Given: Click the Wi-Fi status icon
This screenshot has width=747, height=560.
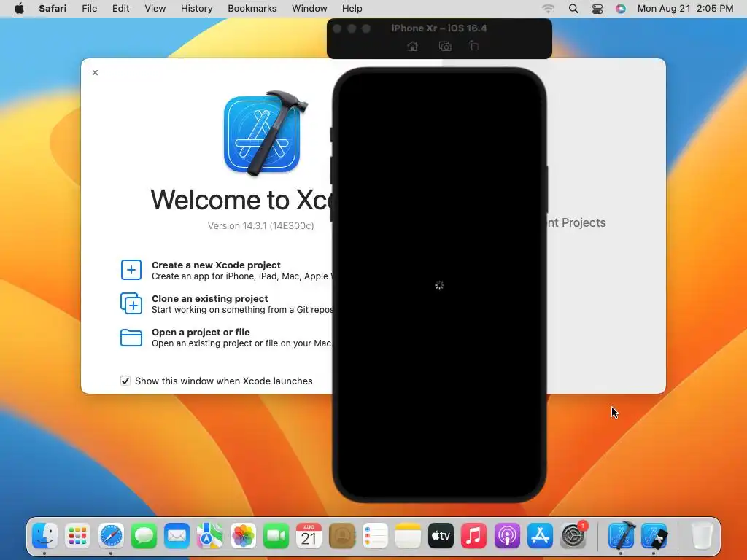Looking at the screenshot, I should [549, 8].
